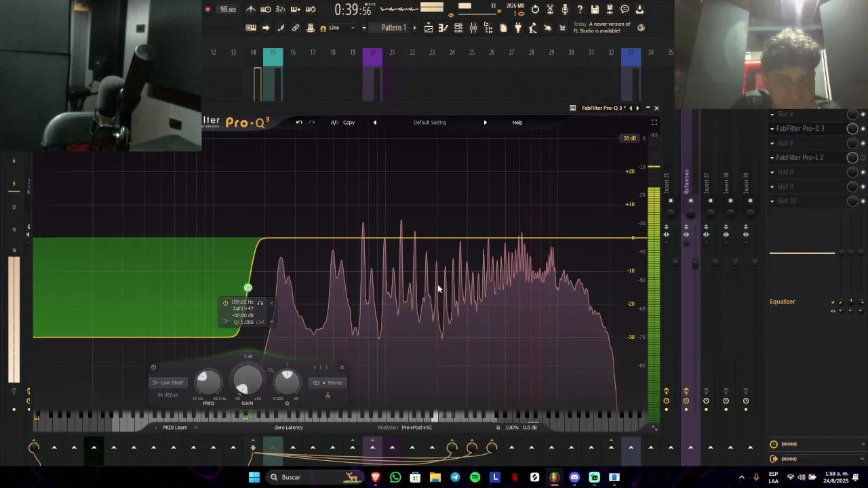
Task: Open band popup dropdown arrow
Action: pyautogui.click(x=271, y=322)
